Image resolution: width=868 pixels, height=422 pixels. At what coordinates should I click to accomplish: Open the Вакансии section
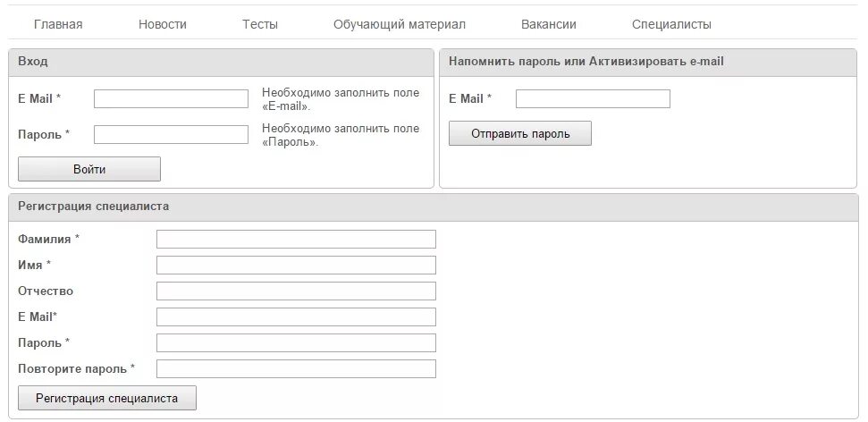(x=549, y=24)
